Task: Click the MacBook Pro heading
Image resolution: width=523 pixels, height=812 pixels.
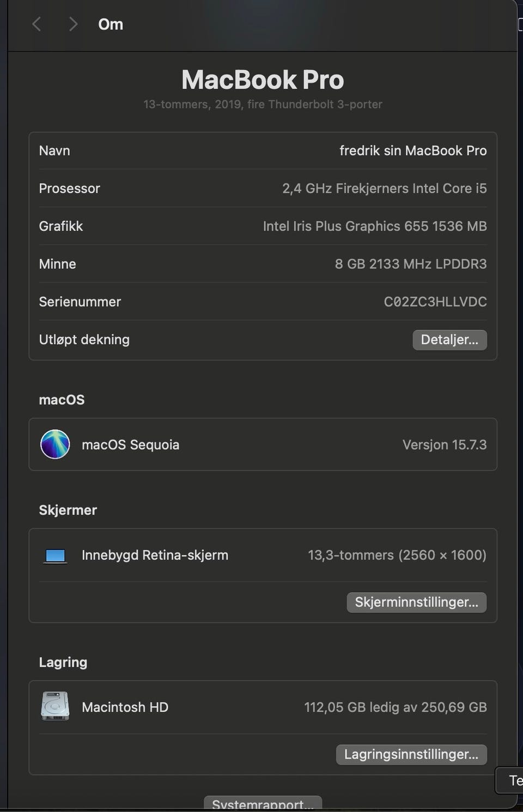Action: [x=263, y=80]
